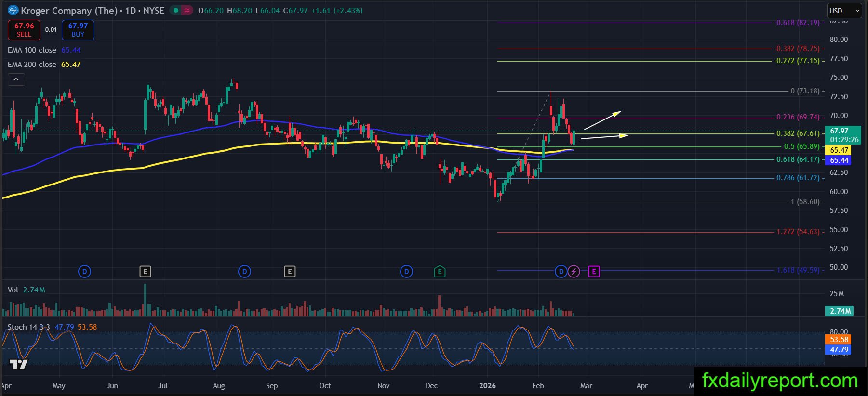This screenshot has width=868, height=396.
Task: Click the 65.47 EMA 200 legend value
Action: [x=71, y=65]
